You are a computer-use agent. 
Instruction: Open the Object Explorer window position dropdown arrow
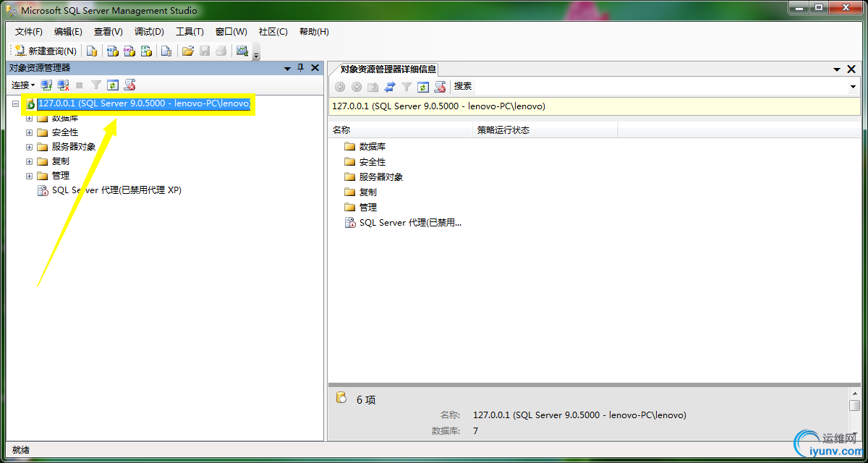287,68
